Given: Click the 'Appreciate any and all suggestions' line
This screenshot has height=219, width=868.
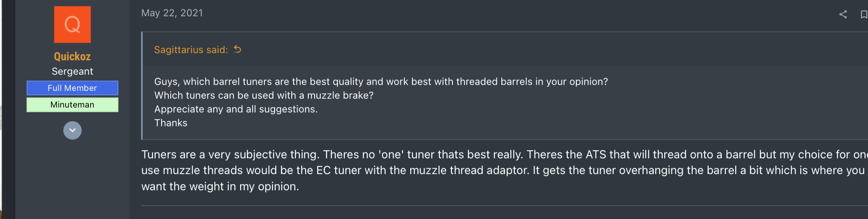Looking at the screenshot, I should pyautogui.click(x=236, y=109).
